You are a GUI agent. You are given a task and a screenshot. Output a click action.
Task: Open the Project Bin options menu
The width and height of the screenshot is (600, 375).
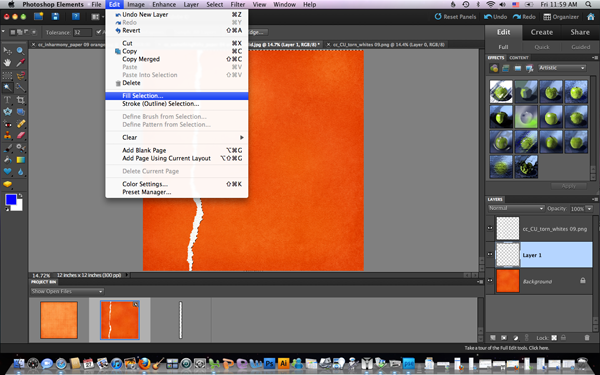480,282
